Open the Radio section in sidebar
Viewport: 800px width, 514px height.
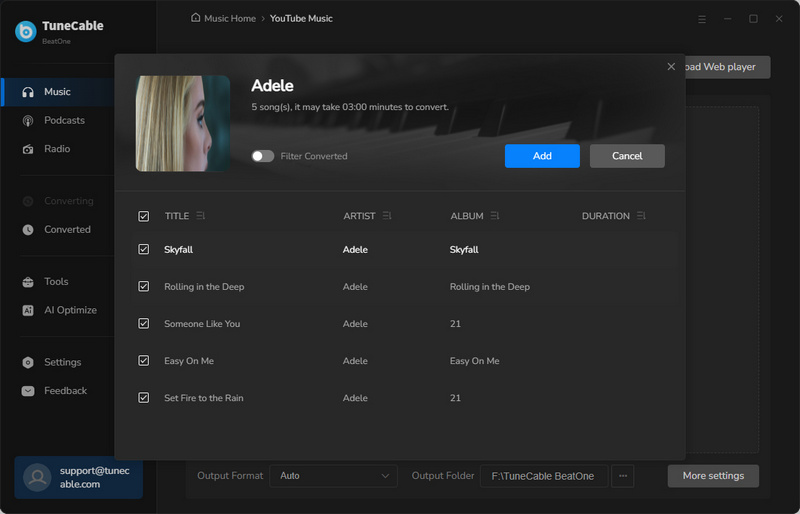57,149
